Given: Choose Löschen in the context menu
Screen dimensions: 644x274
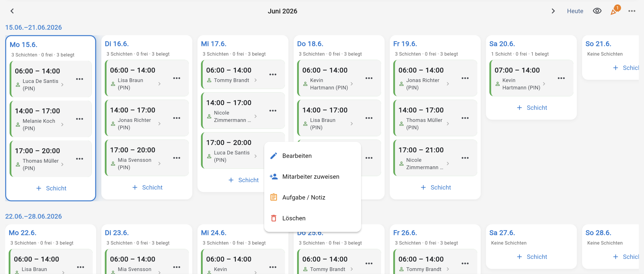Looking at the screenshot, I should coord(313,218).
